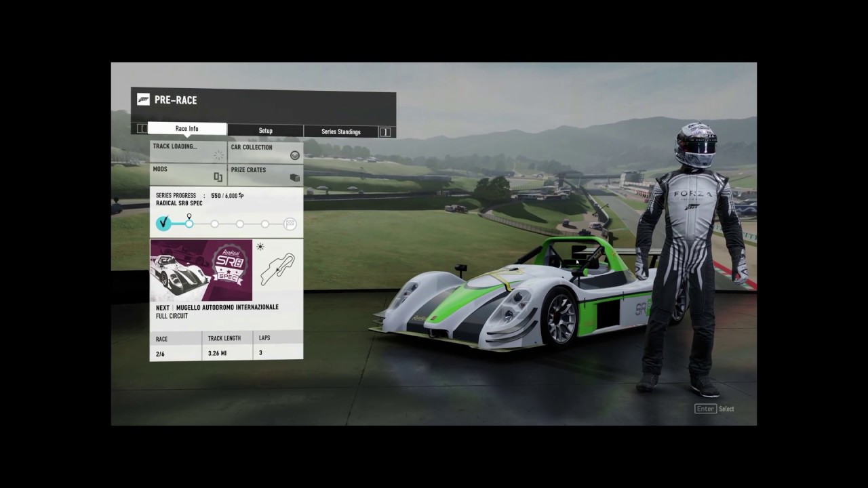Click the Car Collection steering wheel icon
This screenshot has height=488, width=868.
click(295, 155)
